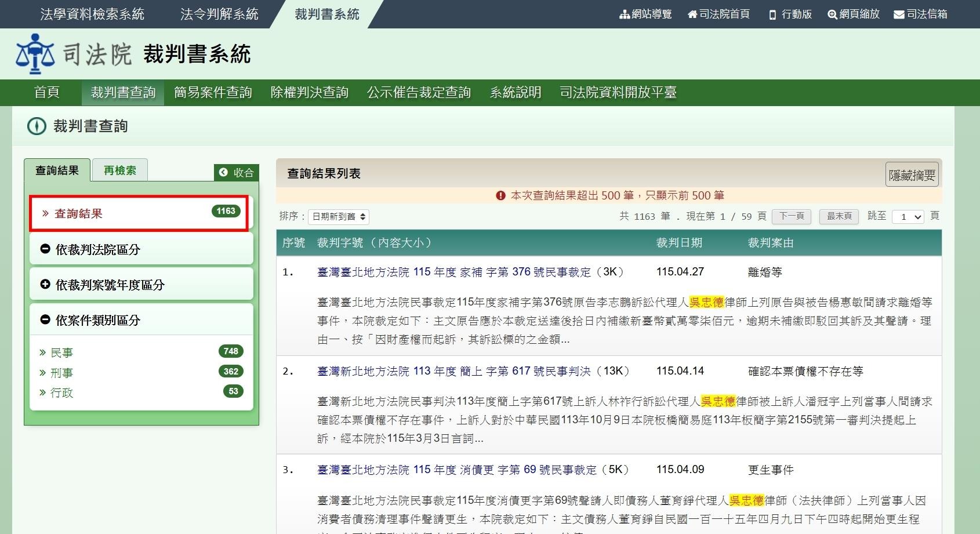
Task: Click the 序號 column header
Action: coord(293,243)
